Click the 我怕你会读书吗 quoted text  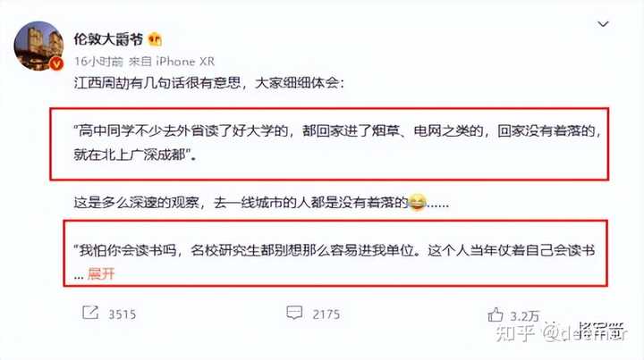point(335,262)
